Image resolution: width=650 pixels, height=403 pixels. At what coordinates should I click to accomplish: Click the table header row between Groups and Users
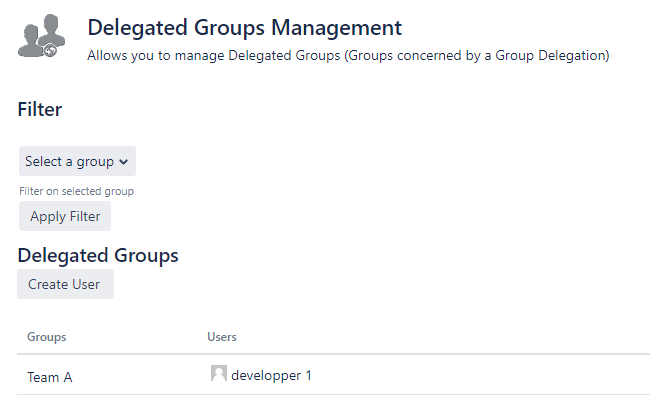point(135,337)
